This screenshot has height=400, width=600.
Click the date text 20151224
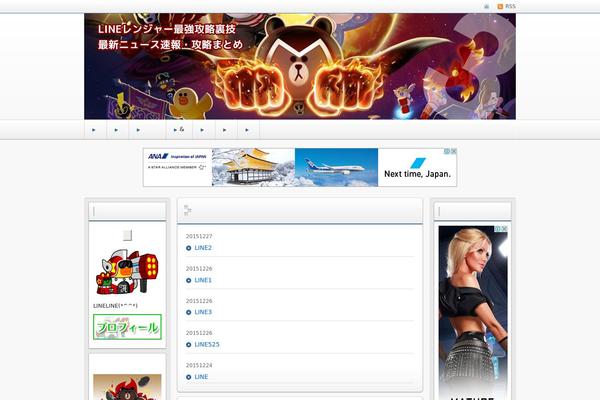pos(199,366)
